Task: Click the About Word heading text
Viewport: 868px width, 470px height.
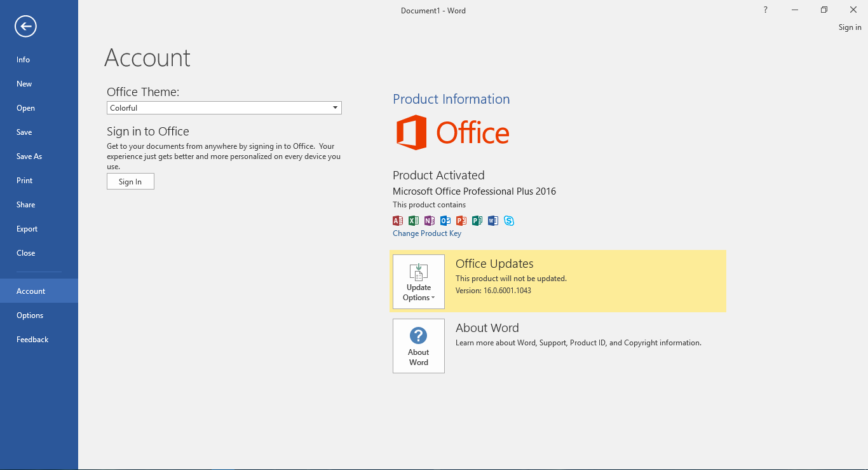Action: [x=487, y=328]
